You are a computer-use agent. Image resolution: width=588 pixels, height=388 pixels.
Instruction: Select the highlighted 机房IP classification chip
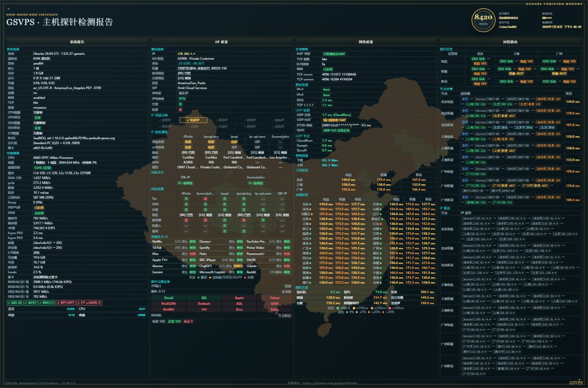click(193, 120)
